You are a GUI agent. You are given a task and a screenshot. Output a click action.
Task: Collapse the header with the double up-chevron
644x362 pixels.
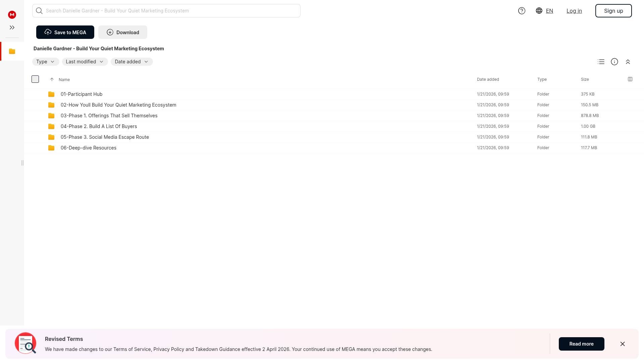628,62
